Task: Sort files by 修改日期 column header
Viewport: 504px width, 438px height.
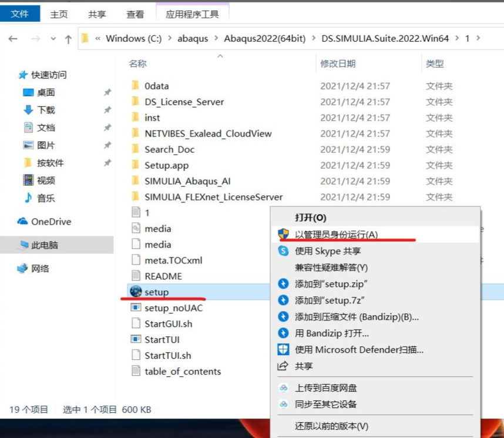Action: tap(338, 63)
